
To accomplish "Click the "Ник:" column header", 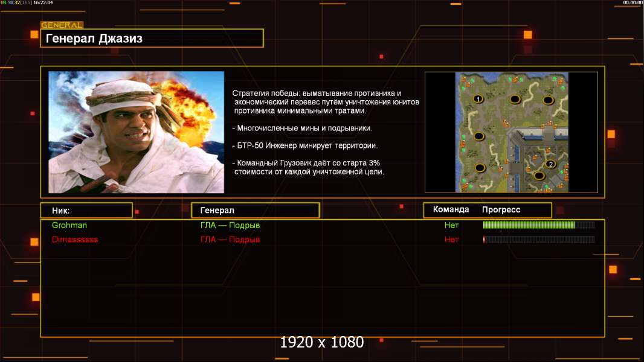I will click(86, 211).
